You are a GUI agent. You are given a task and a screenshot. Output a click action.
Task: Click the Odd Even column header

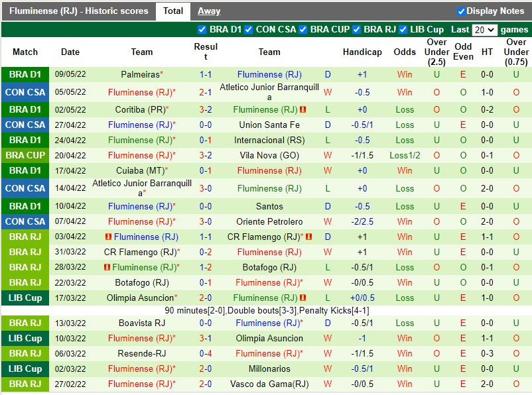tap(463, 52)
